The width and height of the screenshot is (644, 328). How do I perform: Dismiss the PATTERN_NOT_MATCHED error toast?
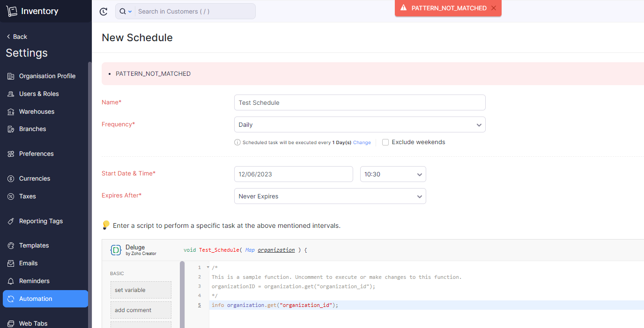pos(493,8)
